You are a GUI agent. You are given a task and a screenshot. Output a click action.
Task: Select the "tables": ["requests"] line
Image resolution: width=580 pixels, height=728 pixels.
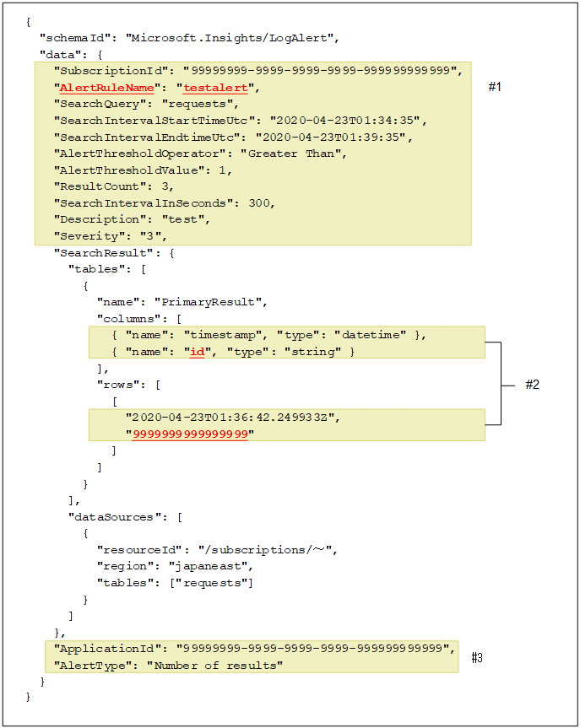click(x=175, y=583)
